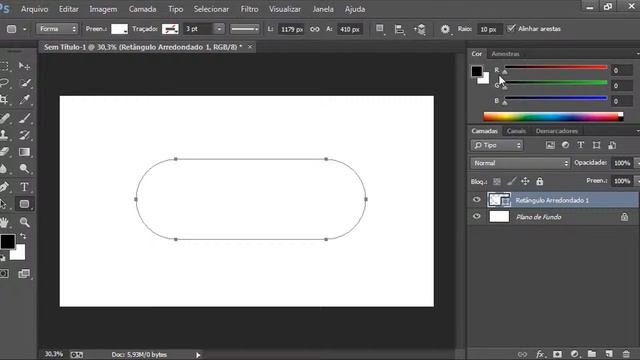Image resolution: width=640 pixels, height=360 pixels.
Task: Click the blue B color slider
Action: pos(556,98)
